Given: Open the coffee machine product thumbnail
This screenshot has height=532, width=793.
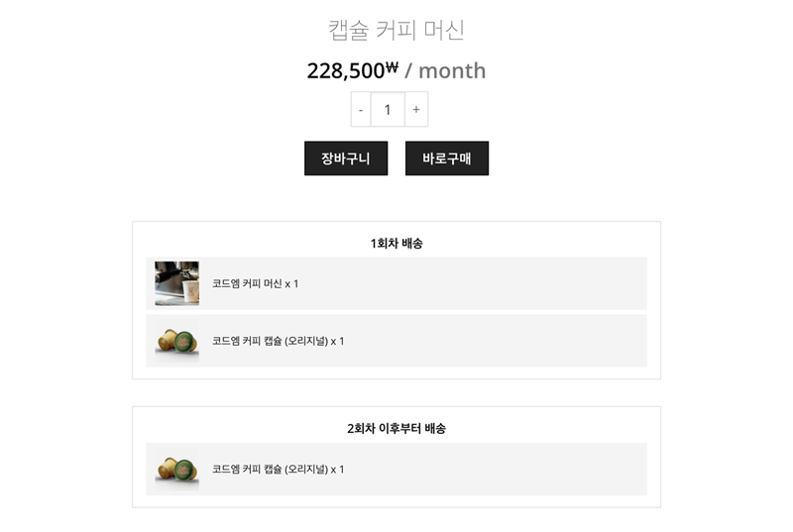Looking at the screenshot, I should 176,283.
